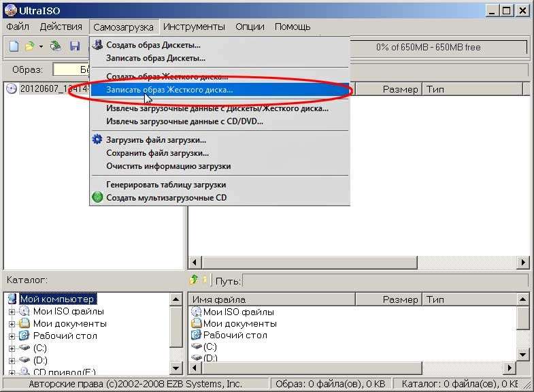Click catalog tree scrollbar down arrow
Viewport: 534px width, 392px height.
point(176,367)
